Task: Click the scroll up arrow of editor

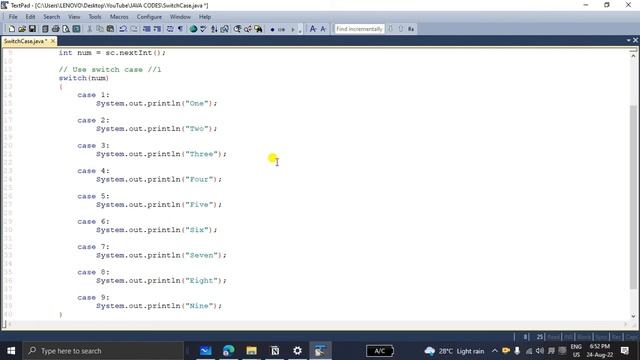Action: [x=633, y=55]
